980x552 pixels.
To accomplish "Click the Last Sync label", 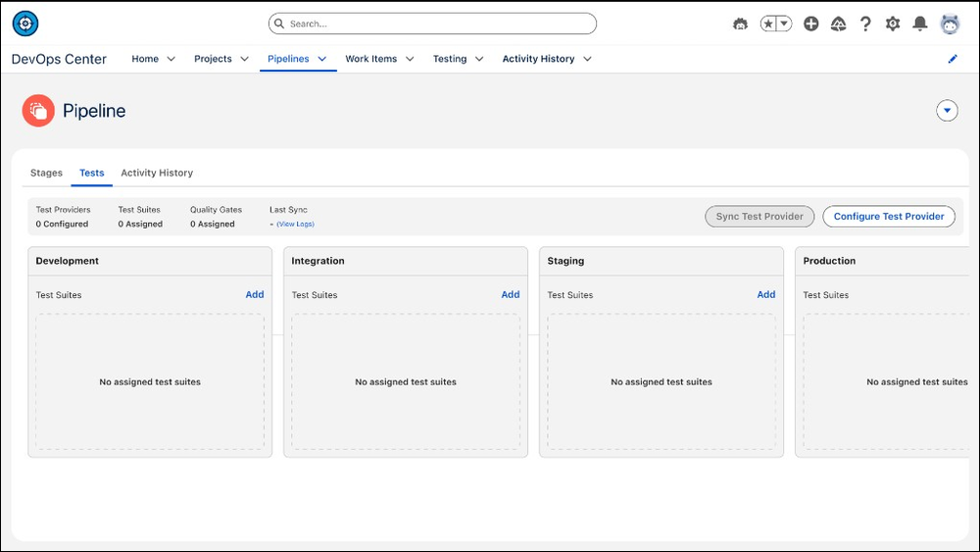I will tap(288, 210).
